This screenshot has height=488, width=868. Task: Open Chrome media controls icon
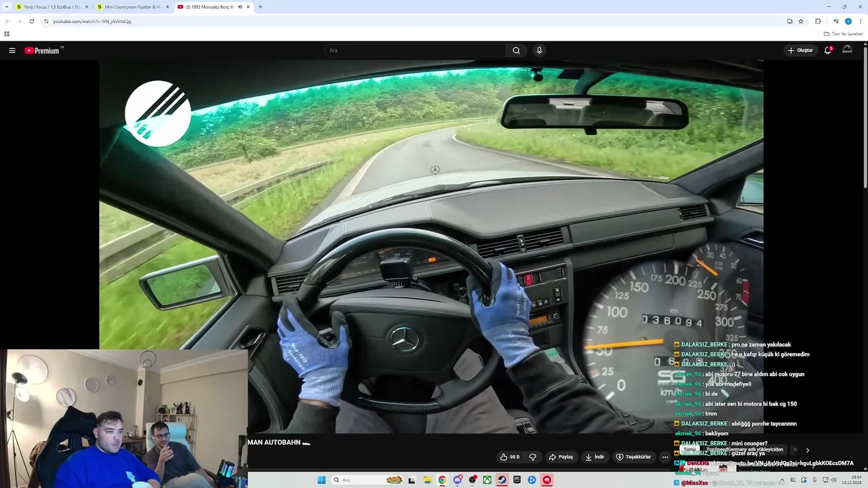click(x=835, y=21)
